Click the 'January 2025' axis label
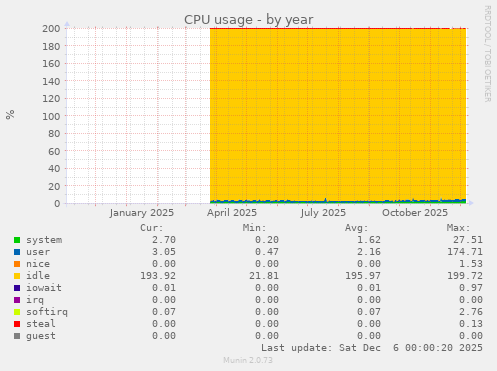Viewport: 497px width, 371px height. pyautogui.click(x=141, y=213)
